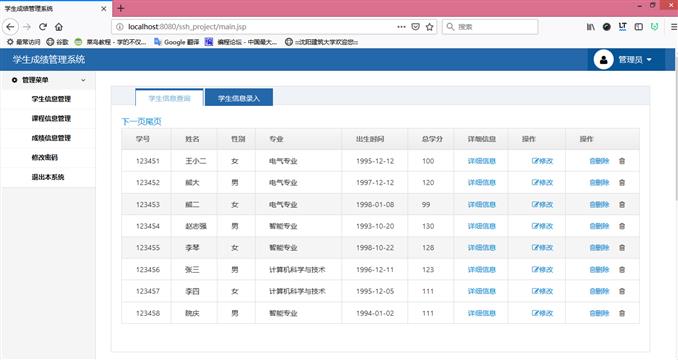
Task: Collapse the 管理菜单 sidebar chevron
Action: 83,80
